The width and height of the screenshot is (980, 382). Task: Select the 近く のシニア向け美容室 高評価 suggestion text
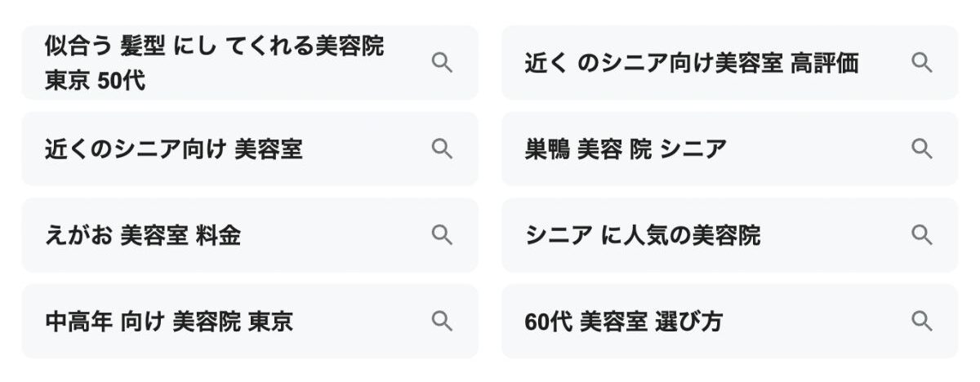pos(691,64)
